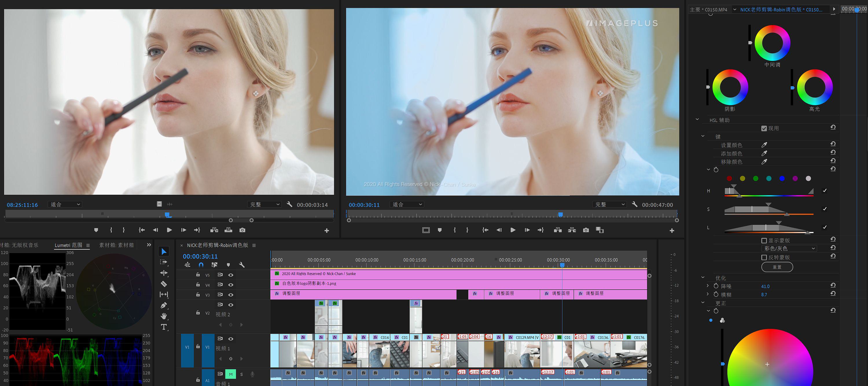Click the Lift button in Program monitor

click(x=558, y=230)
